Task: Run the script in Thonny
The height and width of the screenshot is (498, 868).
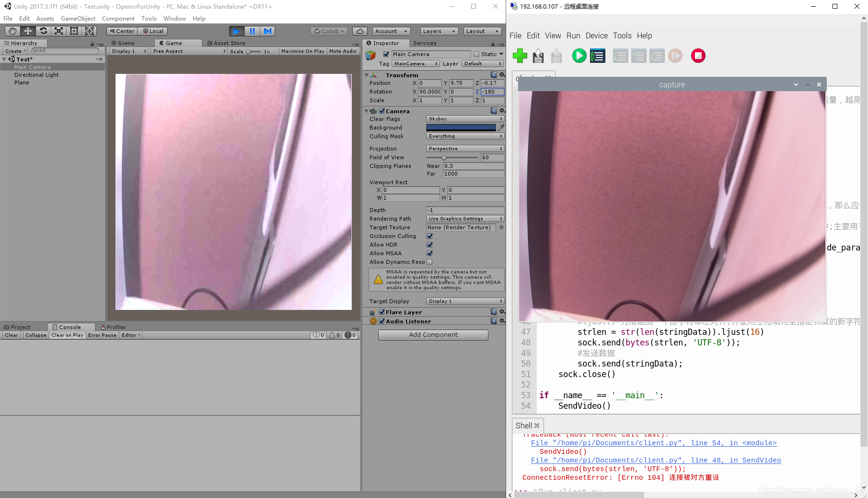Action: pyautogui.click(x=579, y=56)
